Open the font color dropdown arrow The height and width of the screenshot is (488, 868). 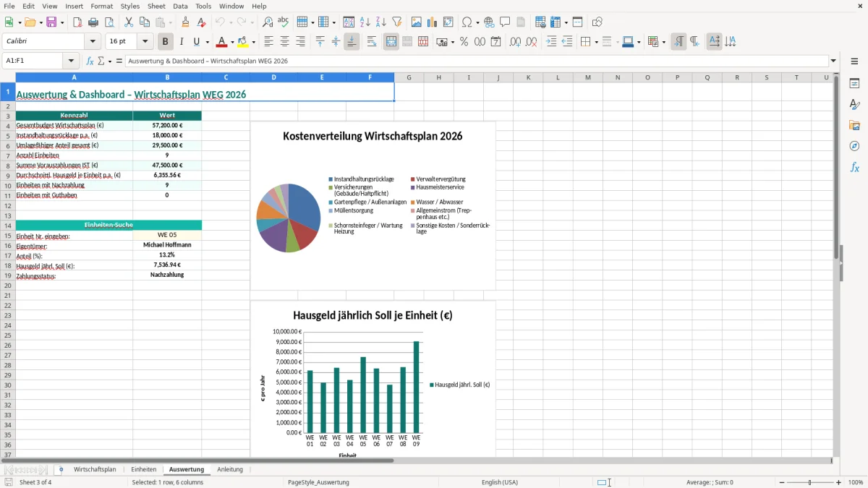pos(232,42)
